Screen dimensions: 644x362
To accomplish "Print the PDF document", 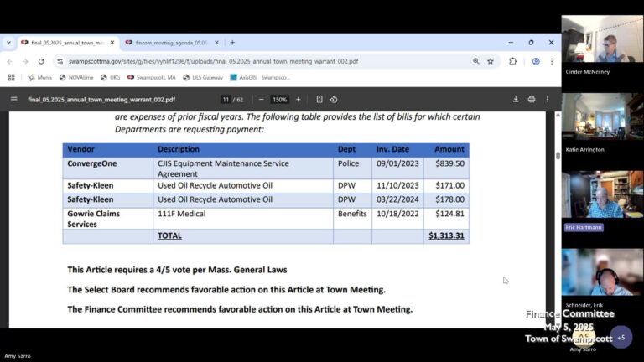I will click(532, 99).
